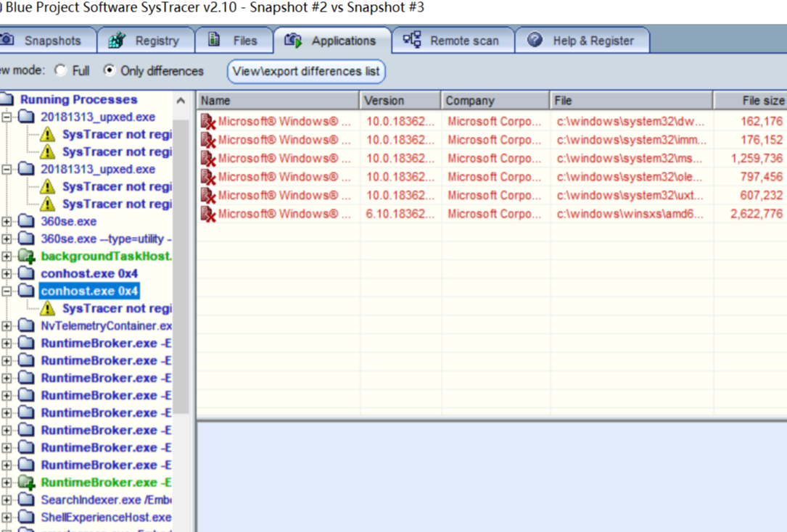The width and height of the screenshot is (787, 532).
Task: Sort by the File size column header
Action: point(750,100)
